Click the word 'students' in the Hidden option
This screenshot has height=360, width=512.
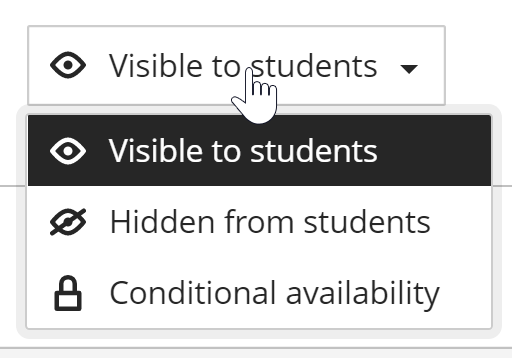tap(367, 222)
